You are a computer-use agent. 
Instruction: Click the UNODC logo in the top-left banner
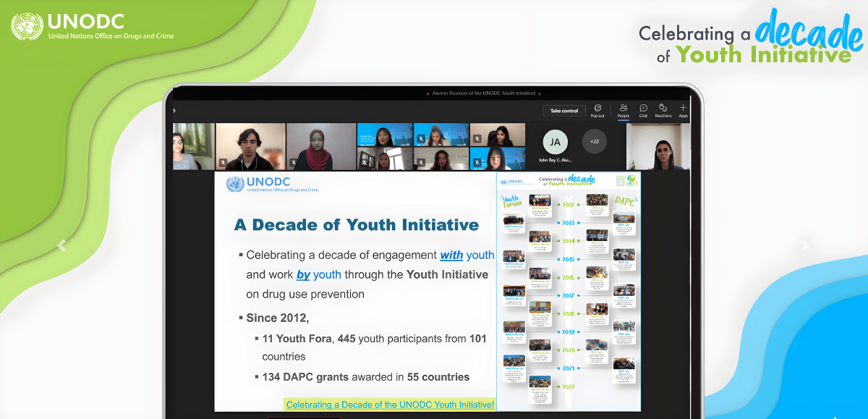26,27
